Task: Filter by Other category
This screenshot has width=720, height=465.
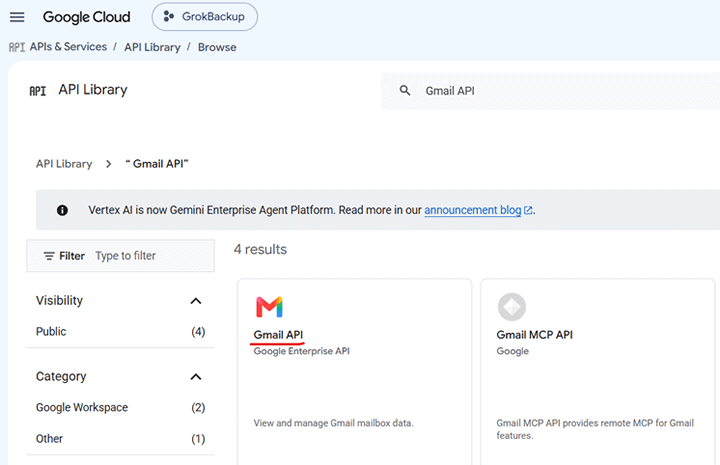Action: coord(120,439)
